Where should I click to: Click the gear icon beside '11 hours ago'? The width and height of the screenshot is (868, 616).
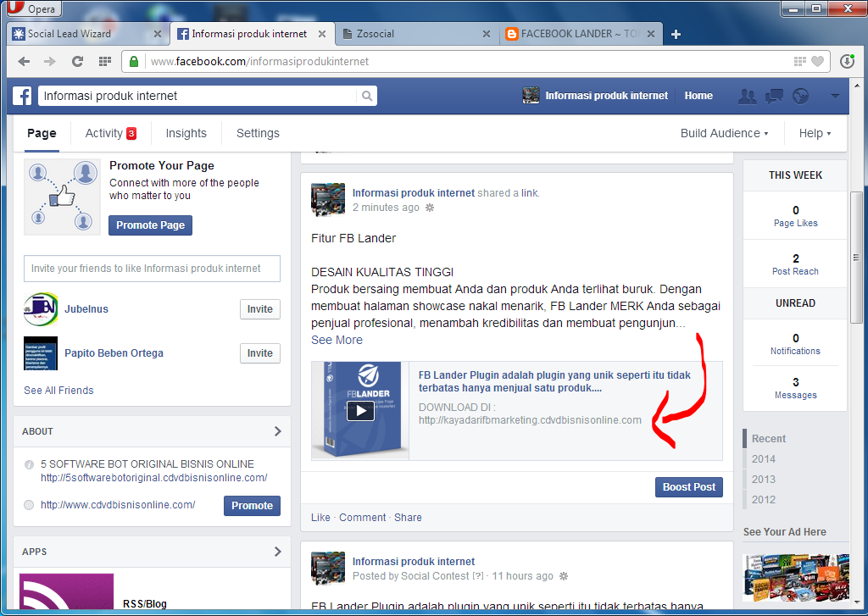tap(564, 576)
